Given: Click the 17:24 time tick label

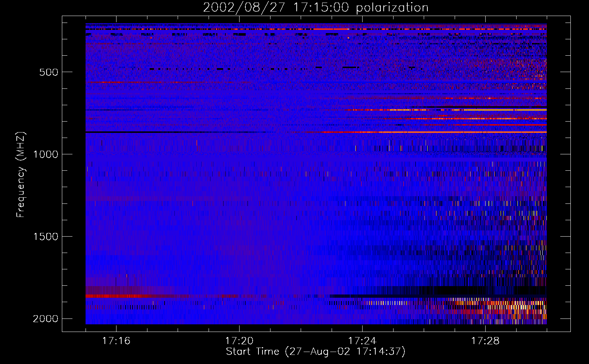Looking at the screenshot, I should [x=362, y=341].
